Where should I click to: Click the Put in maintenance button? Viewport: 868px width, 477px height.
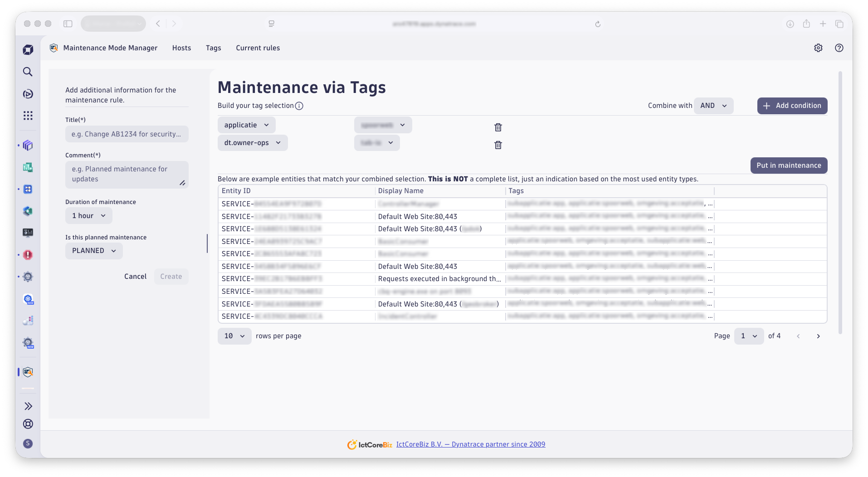(x=789, y=165)
